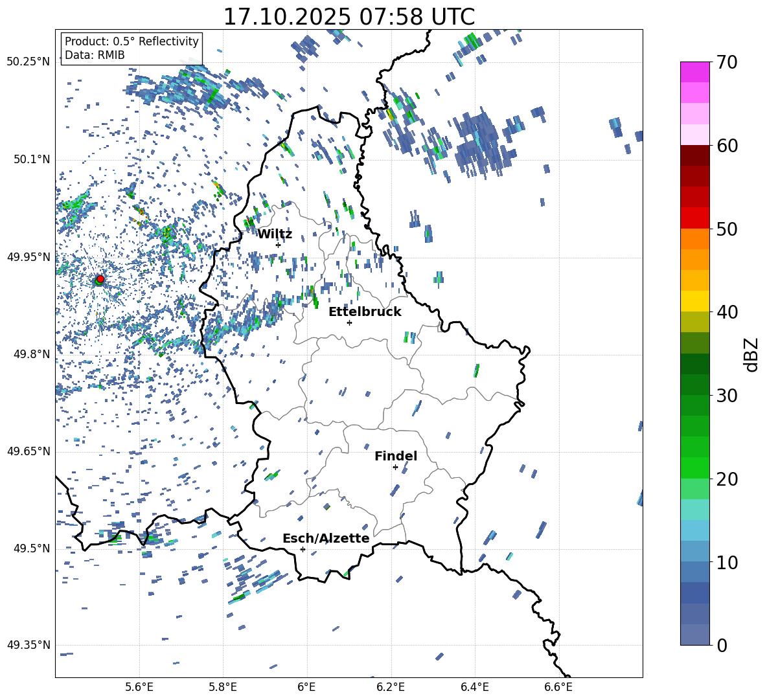Click the title 17.10.2025 07:58 UTC

click(349, 17)
